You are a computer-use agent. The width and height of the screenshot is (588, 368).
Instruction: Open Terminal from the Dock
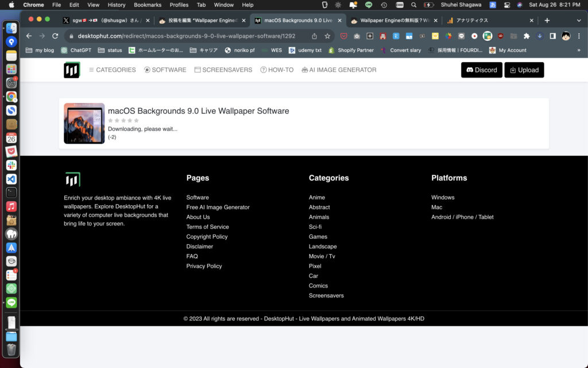pyautogui.click(x=11, y=193)
